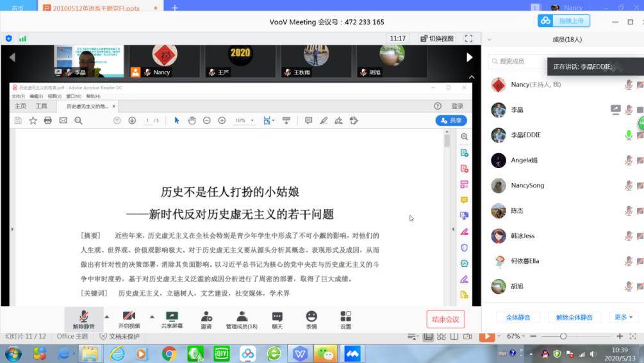Click the green network signal icon
Image resolution: width=644 pixels, height=363 pixels.
(22, 38)
